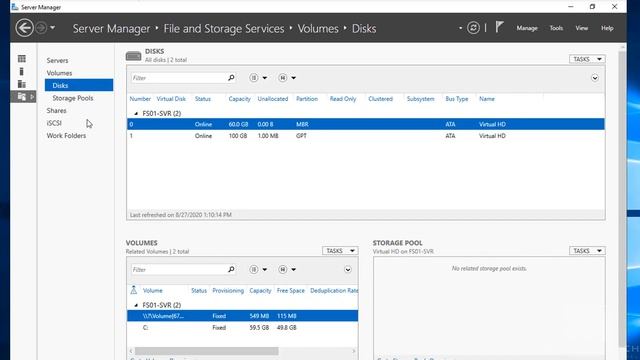Open the Help menu
The height and width of the screenshot is (360, 640).
click(607, 28)
